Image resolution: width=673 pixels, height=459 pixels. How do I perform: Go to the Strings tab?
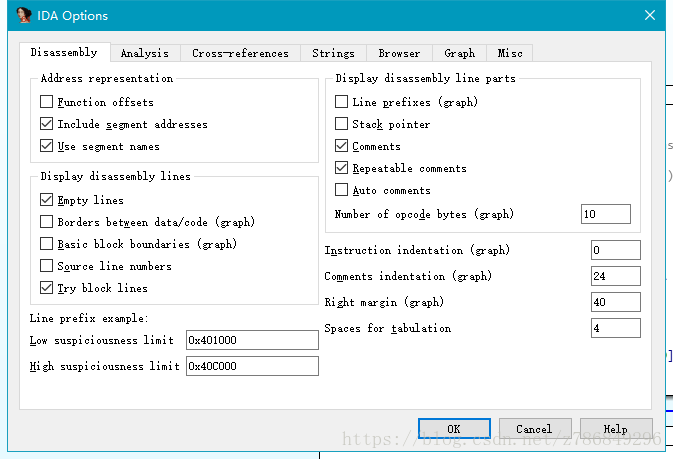(x=333, y=54)
